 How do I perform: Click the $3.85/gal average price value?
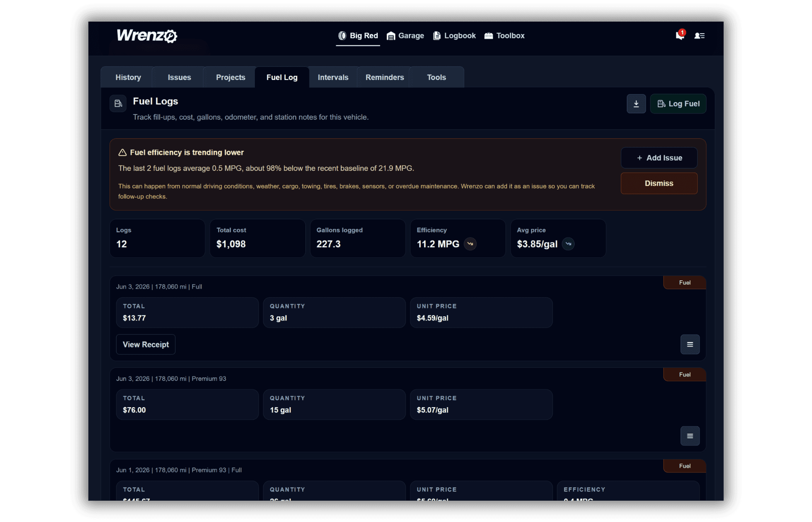pos(537,244)
